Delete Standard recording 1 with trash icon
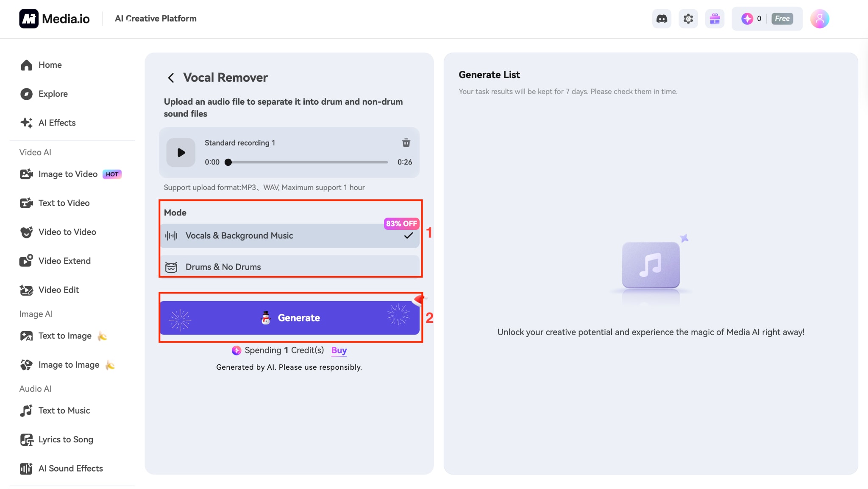868x489 pixels. (x=406, y=143)
